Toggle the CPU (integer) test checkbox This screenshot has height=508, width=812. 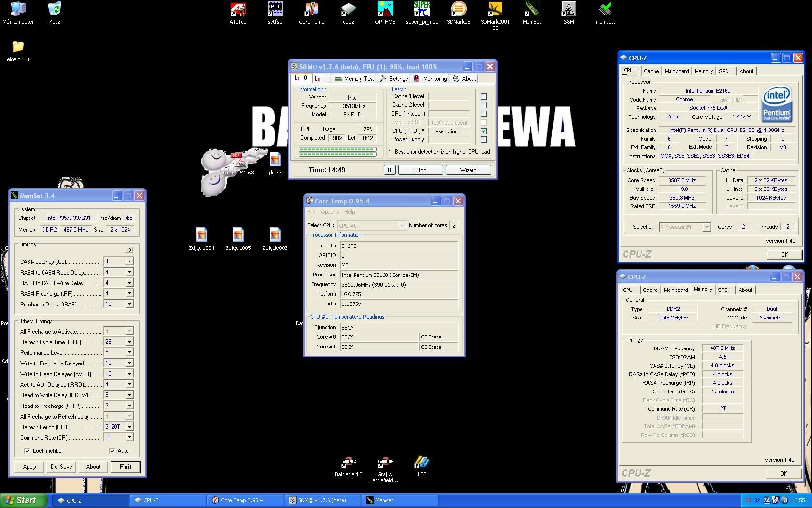coord(484,114)
